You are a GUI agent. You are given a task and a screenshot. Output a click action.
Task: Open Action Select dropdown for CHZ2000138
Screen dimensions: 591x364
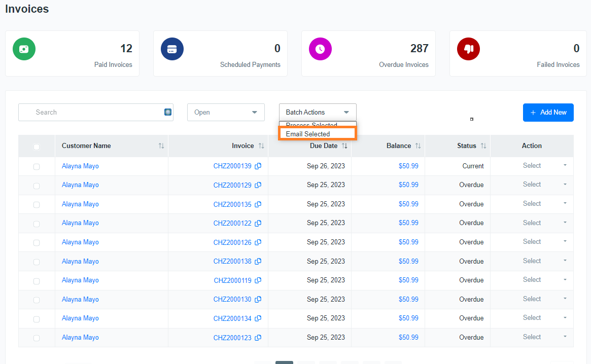(545, 261)
